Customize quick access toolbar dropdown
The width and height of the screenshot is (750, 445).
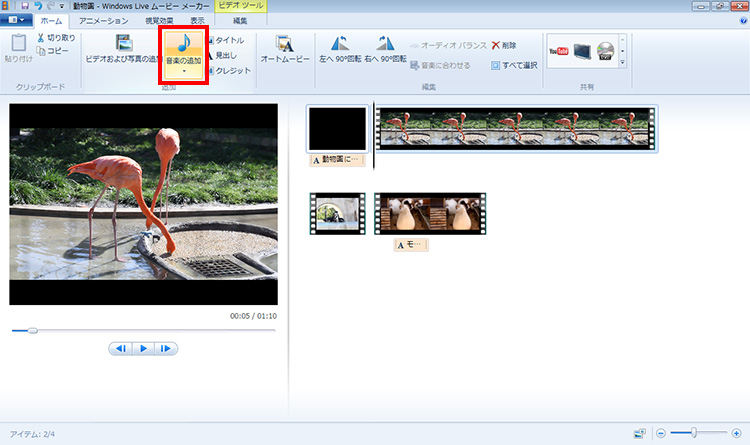pyautogui.click(x=62, y=7)
